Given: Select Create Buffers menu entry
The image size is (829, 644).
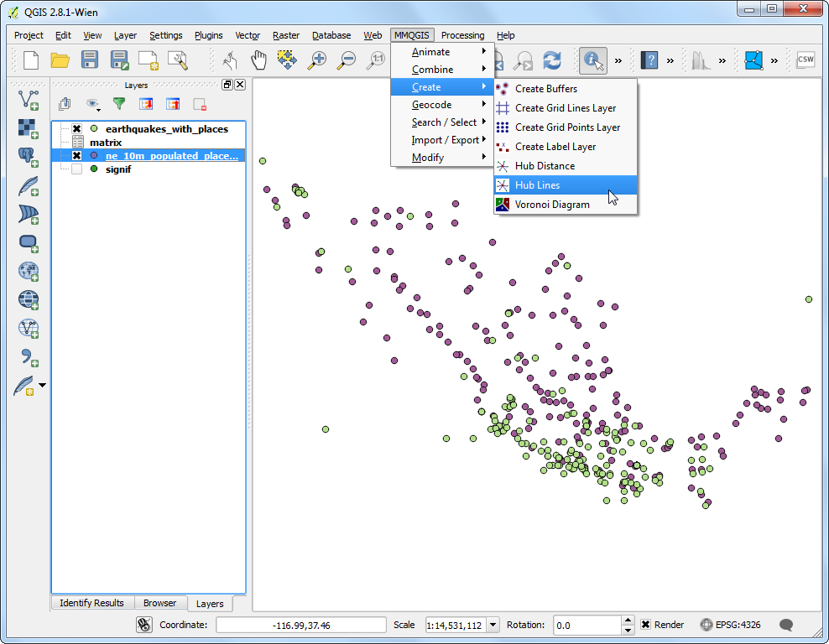Looking at the screenshot, I should [x=566, y=89].
